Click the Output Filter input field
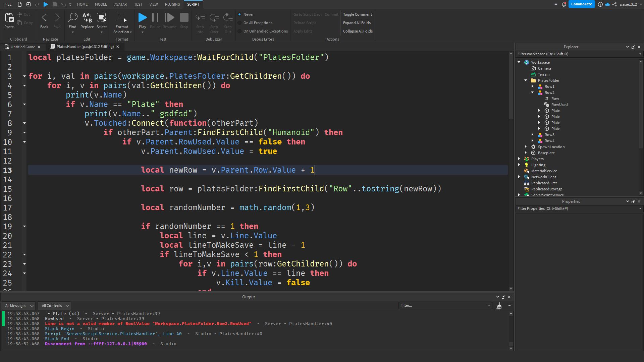This screenshot has height=362, width=644. 445,305
